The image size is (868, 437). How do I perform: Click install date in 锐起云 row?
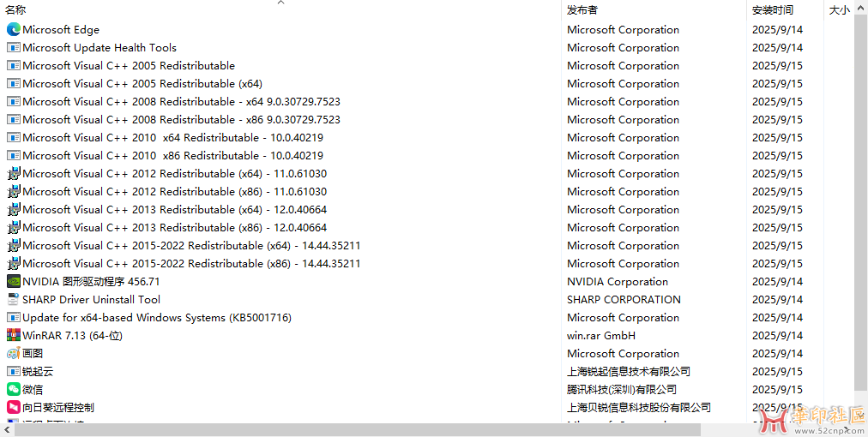pos(777,371)
